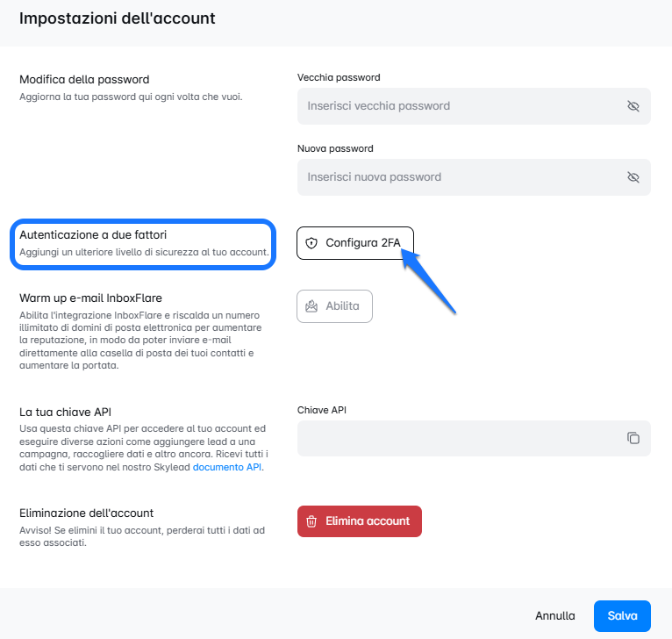
Task: Click the Autenticazione a due fattori heading
Action: pyautogui.click(x=93, y=235)
